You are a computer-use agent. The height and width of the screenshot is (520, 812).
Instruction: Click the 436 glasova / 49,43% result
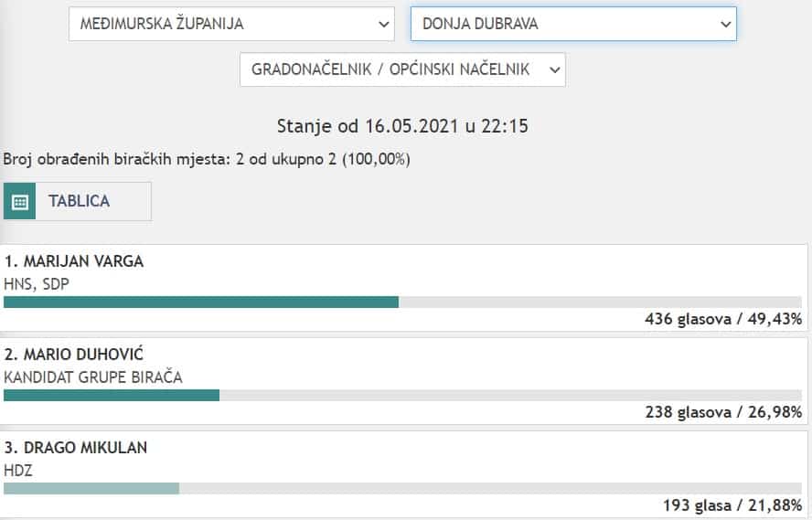pyautogui.click(x=723, y=319)
